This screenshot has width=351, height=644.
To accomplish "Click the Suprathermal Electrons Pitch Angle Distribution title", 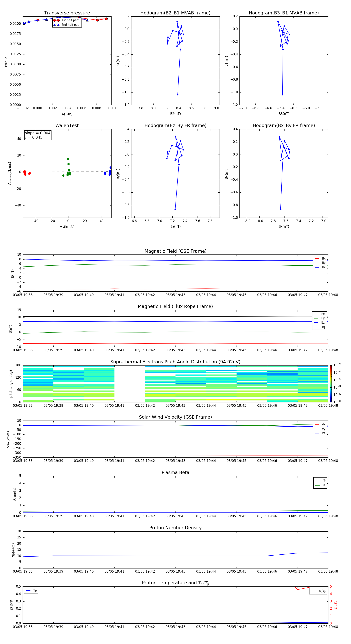I will point(175,362).
